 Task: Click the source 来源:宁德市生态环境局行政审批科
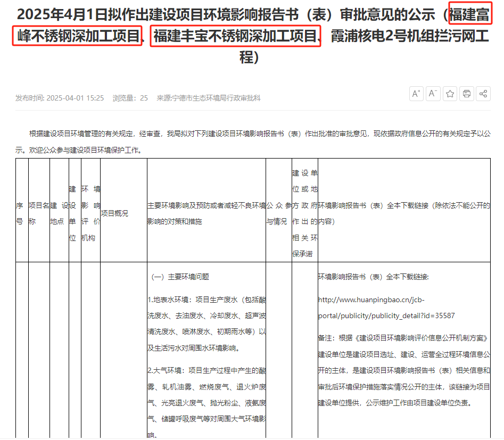[x=209, y=98]
